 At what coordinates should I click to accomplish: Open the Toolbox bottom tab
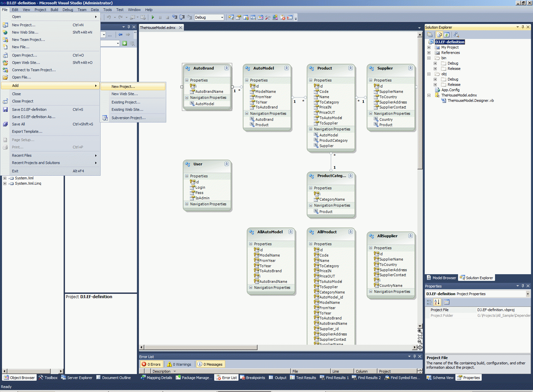click(48, 378)
